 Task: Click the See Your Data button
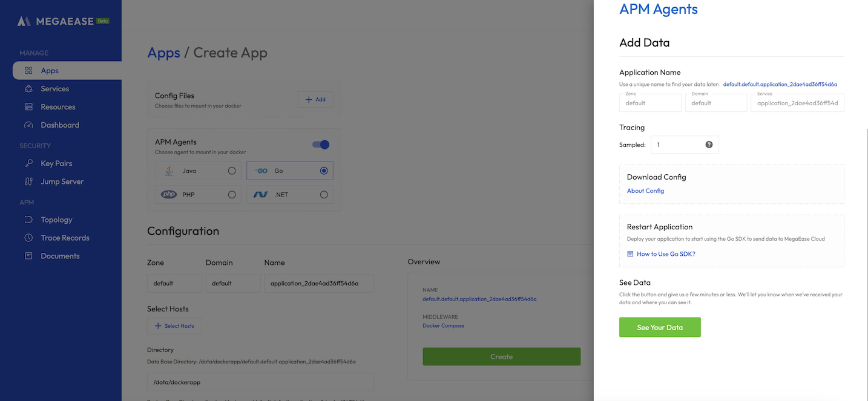[x=660, y=327]
